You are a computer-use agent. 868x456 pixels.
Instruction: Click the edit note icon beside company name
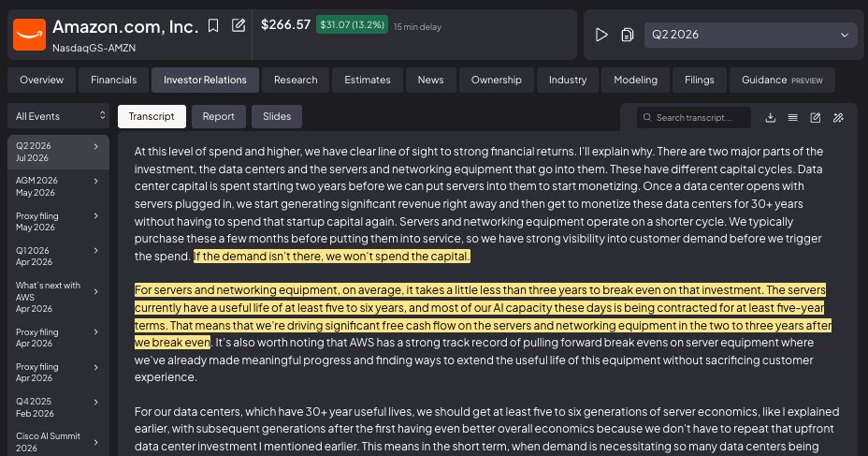[x=239, y=25]
